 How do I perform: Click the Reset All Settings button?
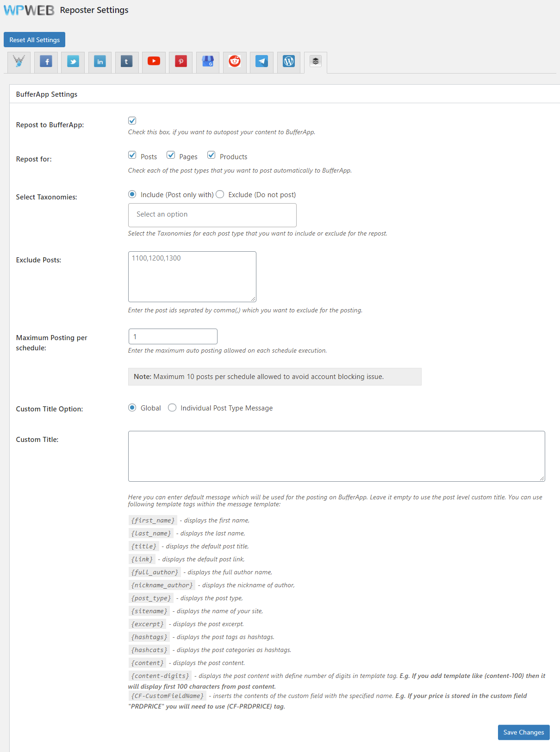(x=34, y=40)
